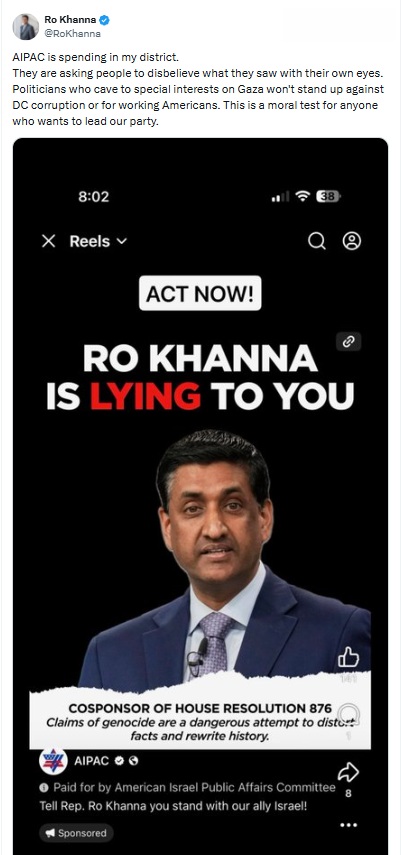The height and width of the screenshot is (855, 401).
Task: Like the reel with the thumbs-up icon
Action: 348,658
